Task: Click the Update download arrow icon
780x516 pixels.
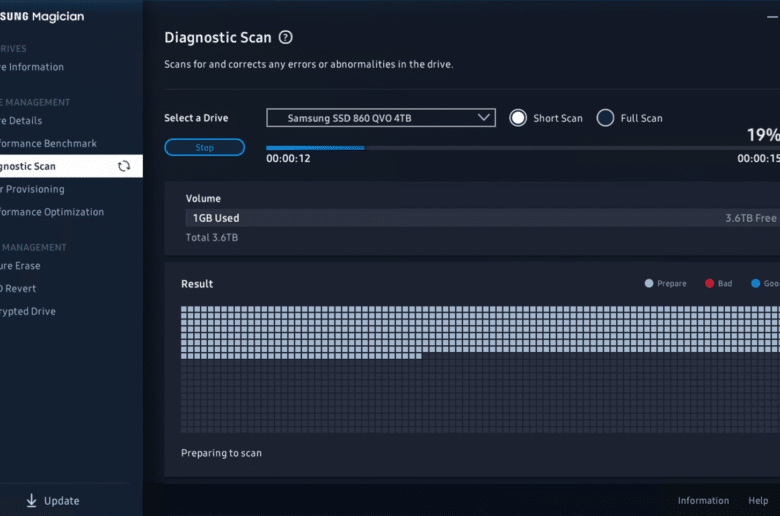Action: (x=31, y=501)
